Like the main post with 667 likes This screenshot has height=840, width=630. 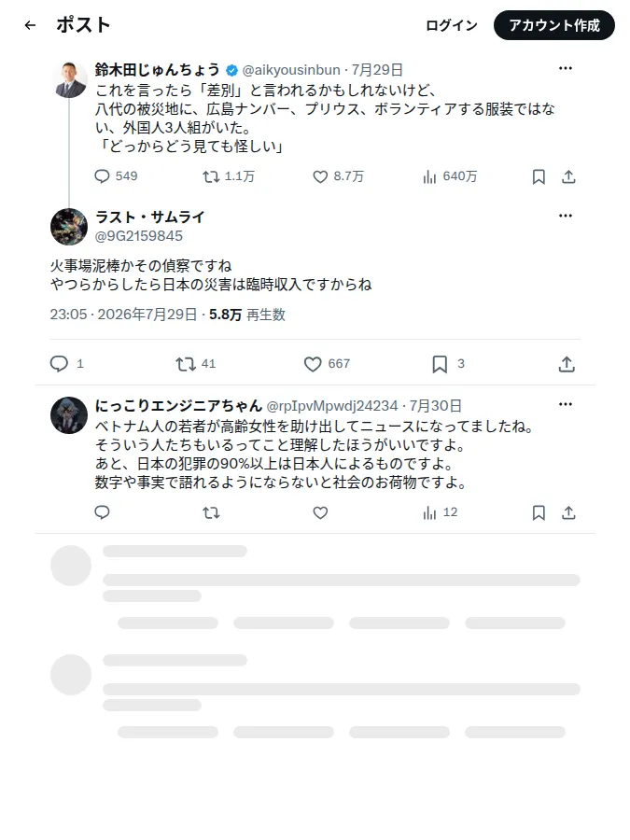point(313,364)
